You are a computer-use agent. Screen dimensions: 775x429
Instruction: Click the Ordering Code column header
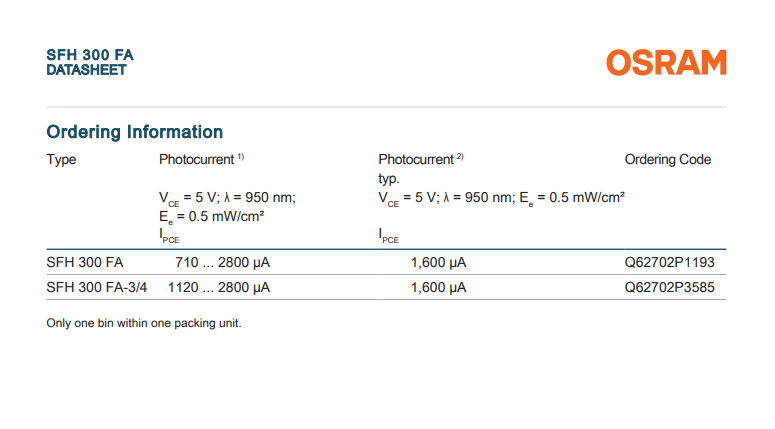coord(668,160)
